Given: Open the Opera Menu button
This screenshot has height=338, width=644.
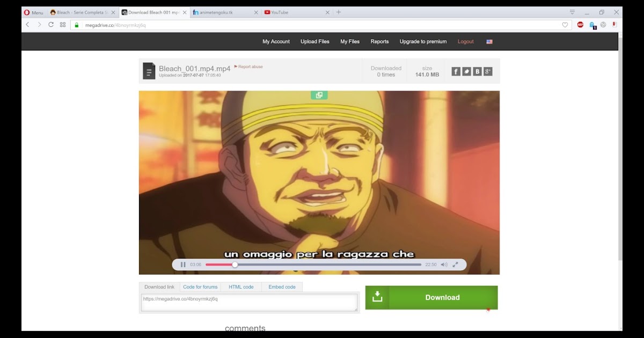Looking at the screenshot, I should click(33, 12).
